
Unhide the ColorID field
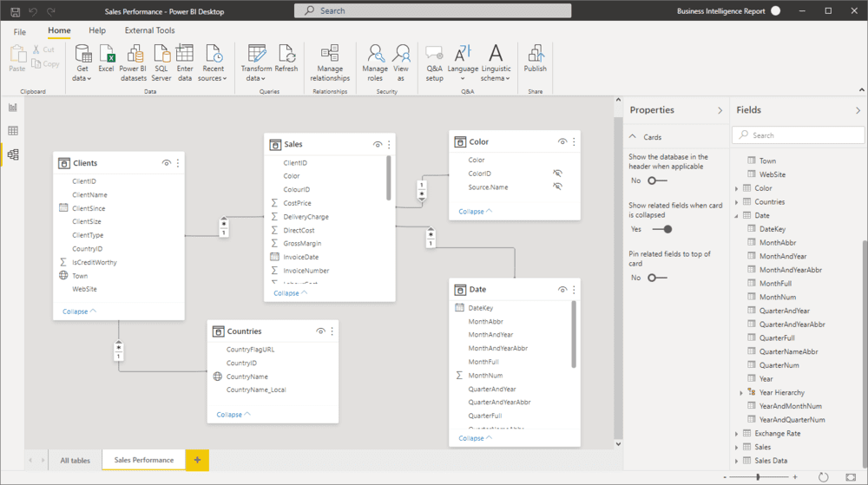pos(557,174)
